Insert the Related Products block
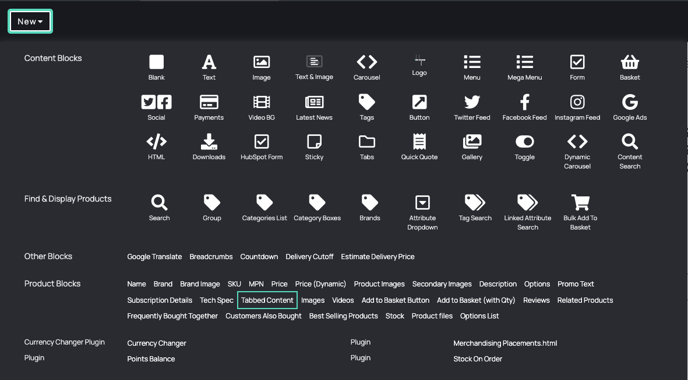The image size is (688, 380). click(585, 300)
